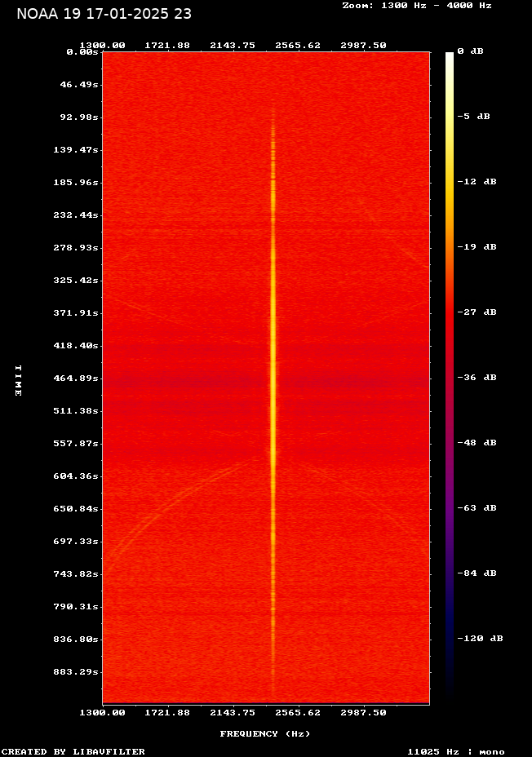Select the 743.82s time label
This screenshot has width=532, height=757.
tap(76, 574)
